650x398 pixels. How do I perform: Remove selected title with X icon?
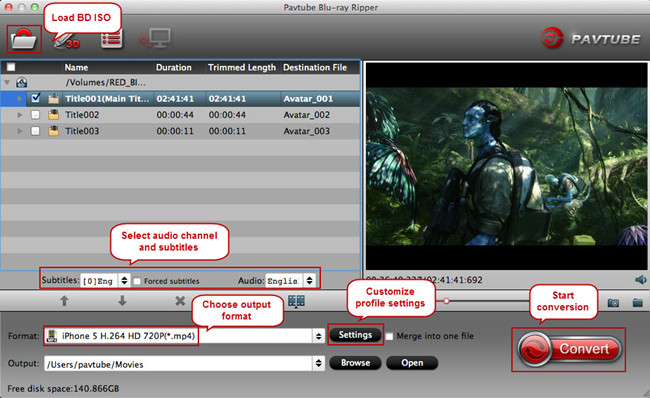coord(180,301)
